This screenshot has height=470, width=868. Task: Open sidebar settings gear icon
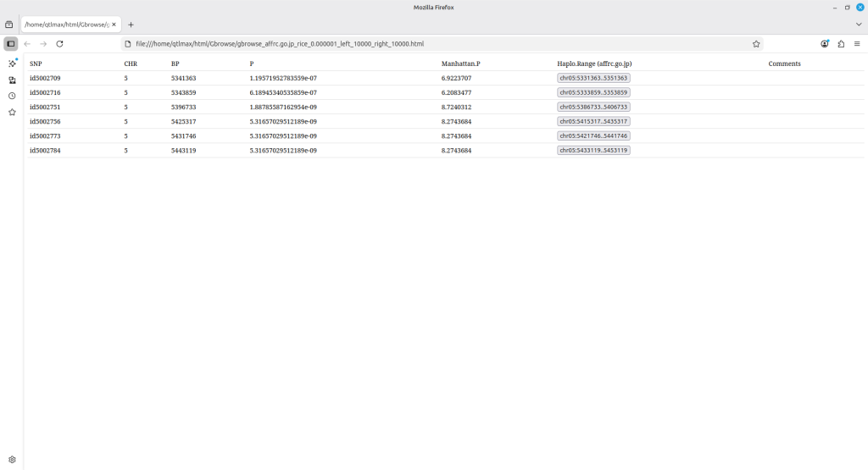[12, 460]
